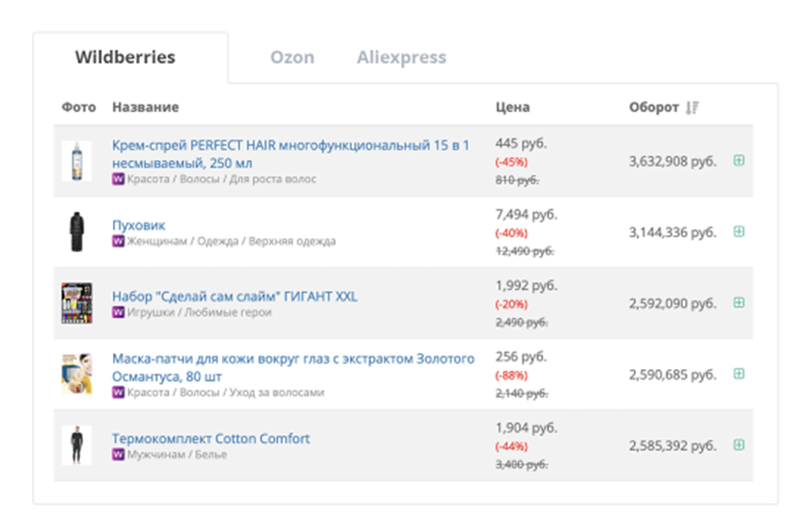Open the Набор "Сделай сам слайм" link
Screen dimensions: 812x530
point(234,297)
